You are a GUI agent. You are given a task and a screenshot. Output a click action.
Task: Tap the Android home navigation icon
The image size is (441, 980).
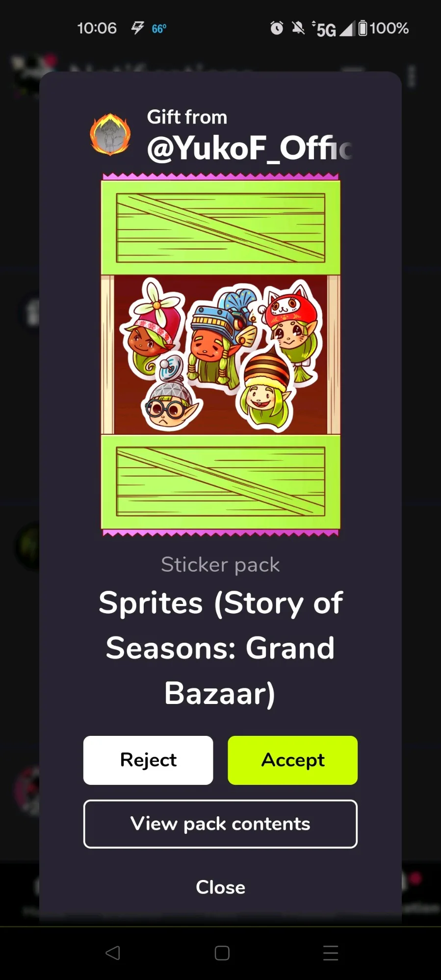[222, 953]
